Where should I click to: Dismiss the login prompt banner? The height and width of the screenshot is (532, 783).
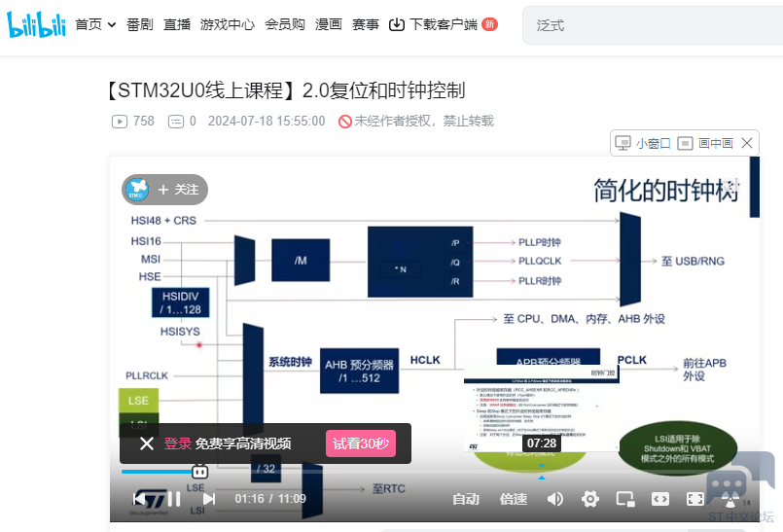(x=146, y=443)
